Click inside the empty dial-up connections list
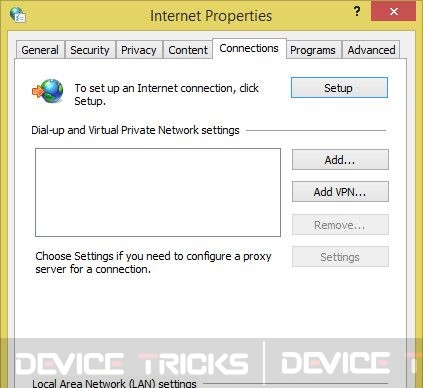 click(x=158, y=192)
